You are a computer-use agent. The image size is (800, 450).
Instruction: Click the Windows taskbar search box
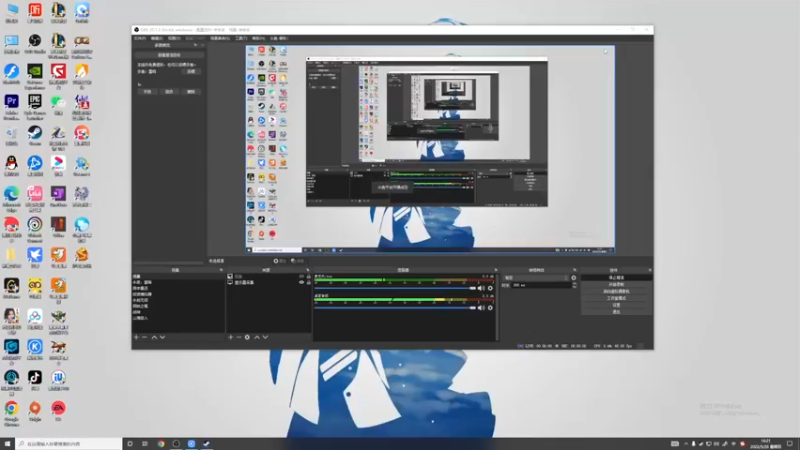(x=69, y=444)
